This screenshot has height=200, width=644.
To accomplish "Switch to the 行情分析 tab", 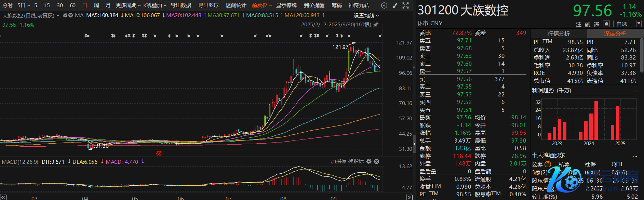I will click(559, 34).
